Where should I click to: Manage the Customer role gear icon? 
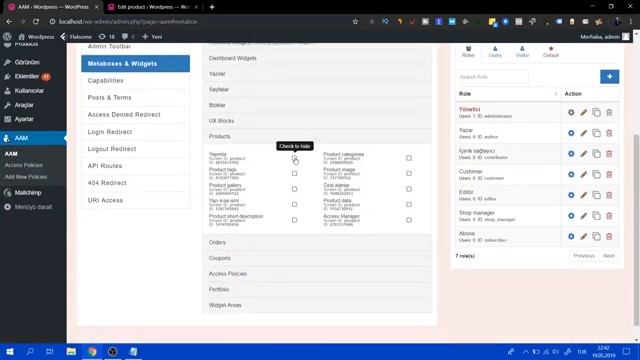pos(571,174)
